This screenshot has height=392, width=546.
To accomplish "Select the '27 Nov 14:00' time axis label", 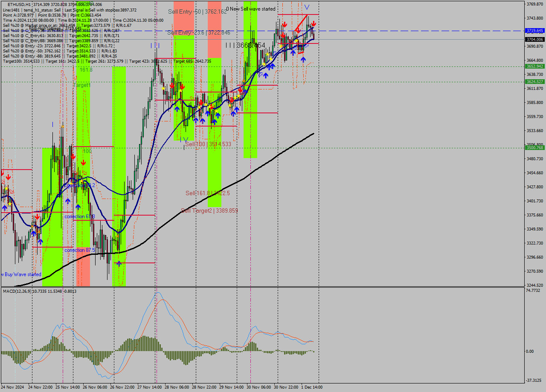I will click(x=150, y=387).
